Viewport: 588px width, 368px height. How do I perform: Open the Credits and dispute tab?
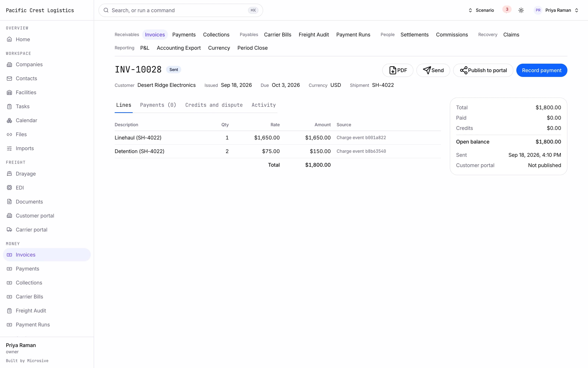pos(214,105)
